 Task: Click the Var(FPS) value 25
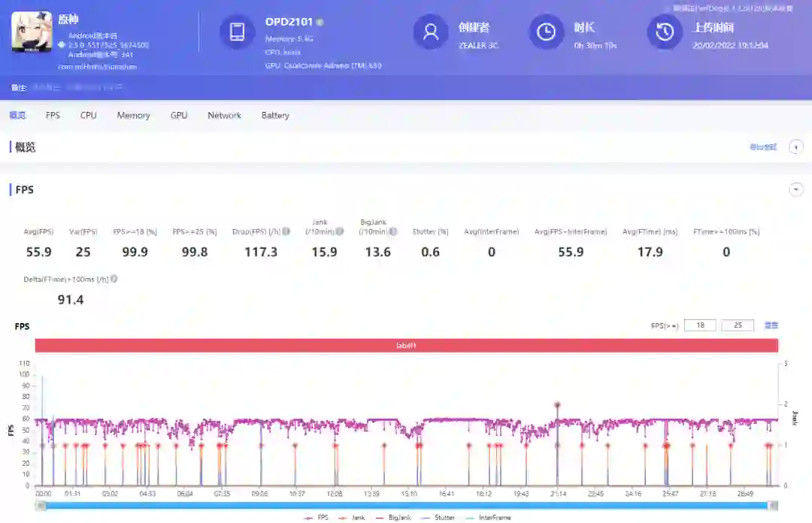click(83, 252)
